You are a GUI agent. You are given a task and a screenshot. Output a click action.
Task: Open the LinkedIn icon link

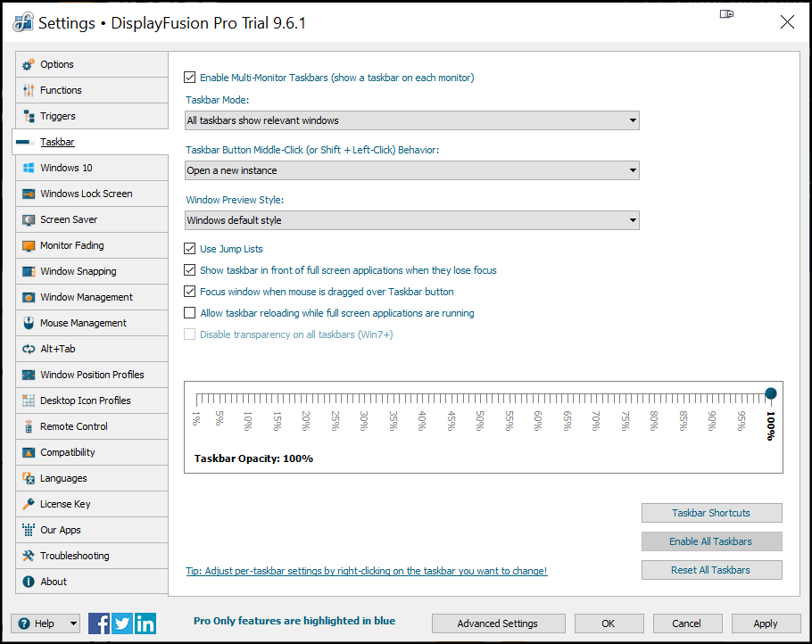point(145,623)
